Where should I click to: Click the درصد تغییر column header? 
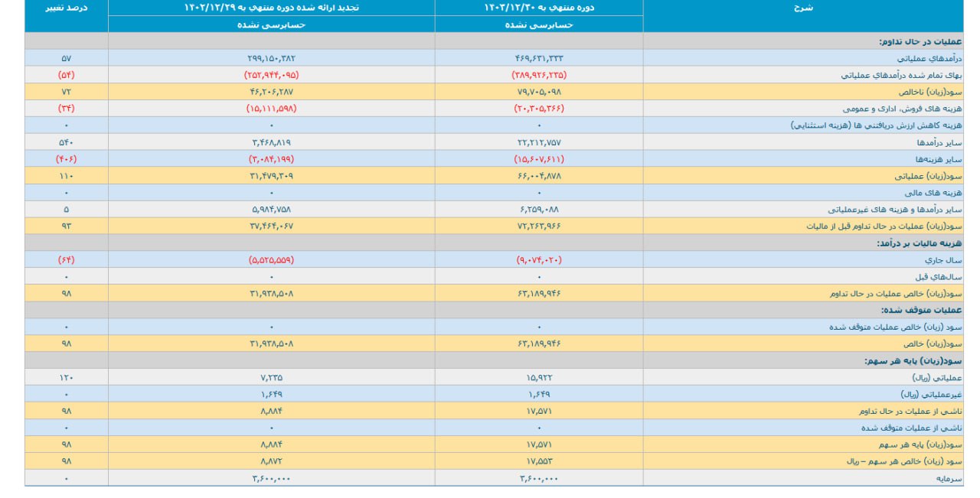pyautogui.click(x=66, y=8)
